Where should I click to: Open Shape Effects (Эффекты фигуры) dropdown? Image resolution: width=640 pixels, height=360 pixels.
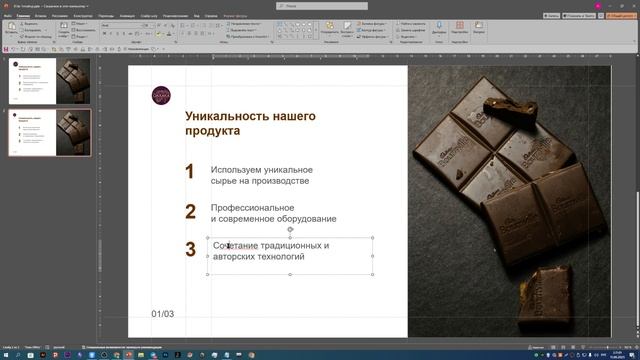tap(372, 36)
